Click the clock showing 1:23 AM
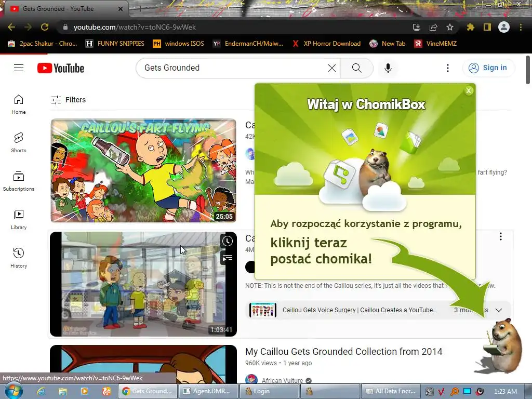 point(506,392)
